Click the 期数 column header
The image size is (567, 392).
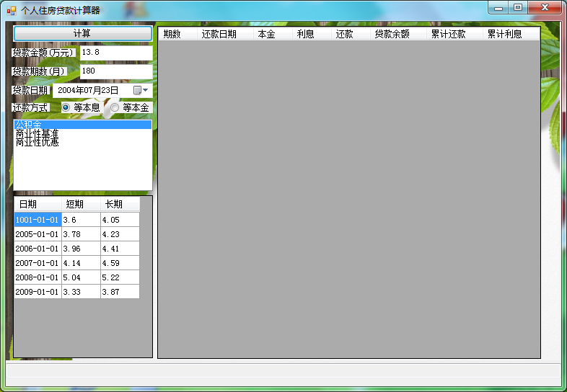178,34
